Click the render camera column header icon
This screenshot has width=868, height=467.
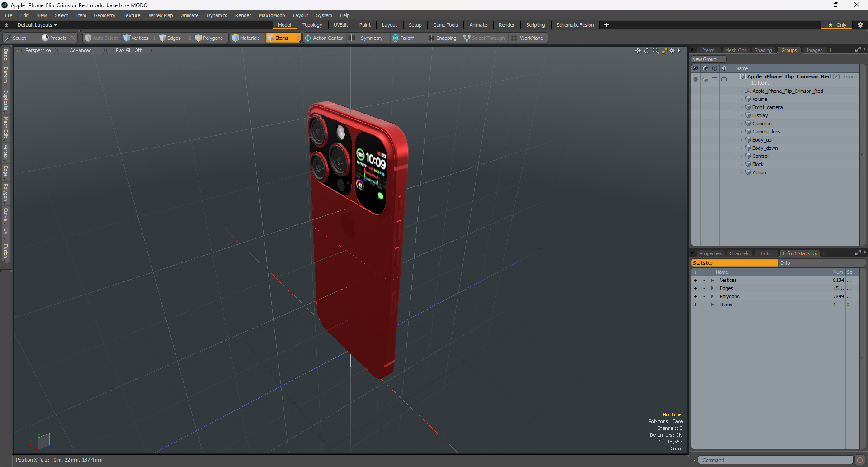(705, 68)
